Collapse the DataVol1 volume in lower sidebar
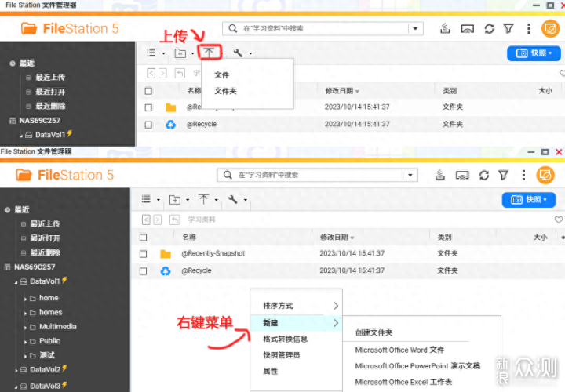This screenshot has height=392, width=565. [x=16, y=282]
